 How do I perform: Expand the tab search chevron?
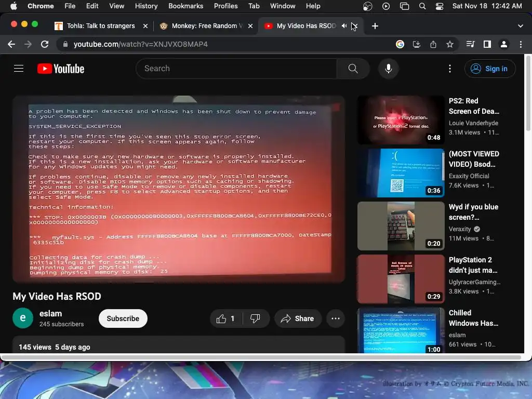[520, 26]
